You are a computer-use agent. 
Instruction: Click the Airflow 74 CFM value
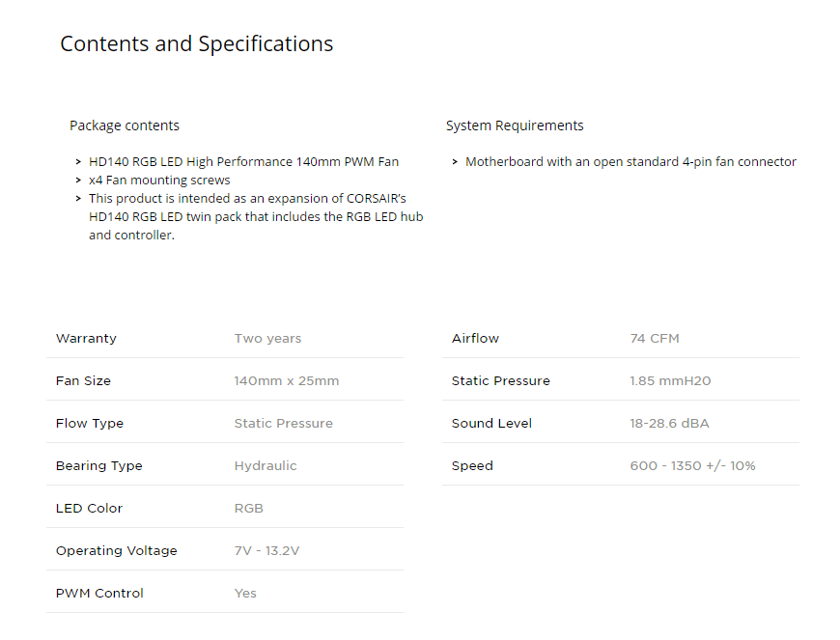[655, 339]
